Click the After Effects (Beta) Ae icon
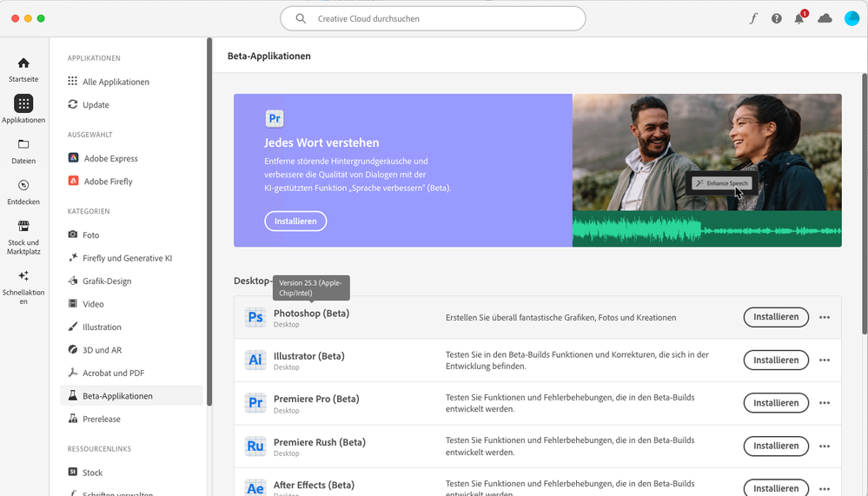Screen dimensions: 868x496 point(255,487)
